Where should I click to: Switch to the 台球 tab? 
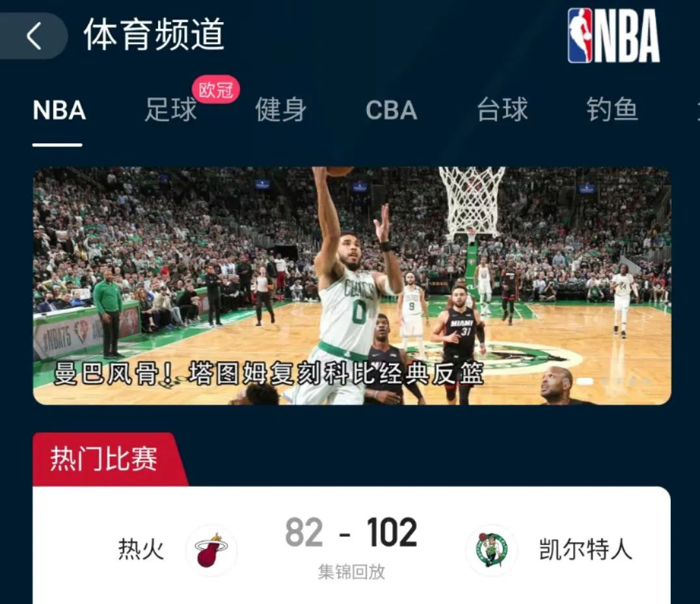pos(502,111)
